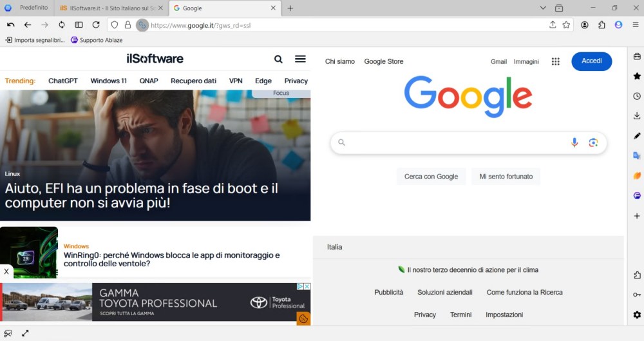Expand the list all tabs chevron
Screen dimensions: 644x341
point(543,8)
